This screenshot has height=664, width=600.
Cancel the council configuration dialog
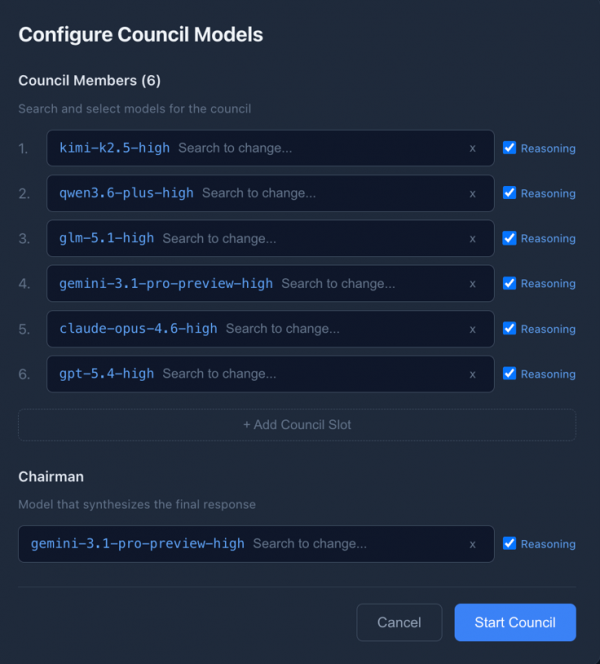pyautogui.click(x=399, y=622)
